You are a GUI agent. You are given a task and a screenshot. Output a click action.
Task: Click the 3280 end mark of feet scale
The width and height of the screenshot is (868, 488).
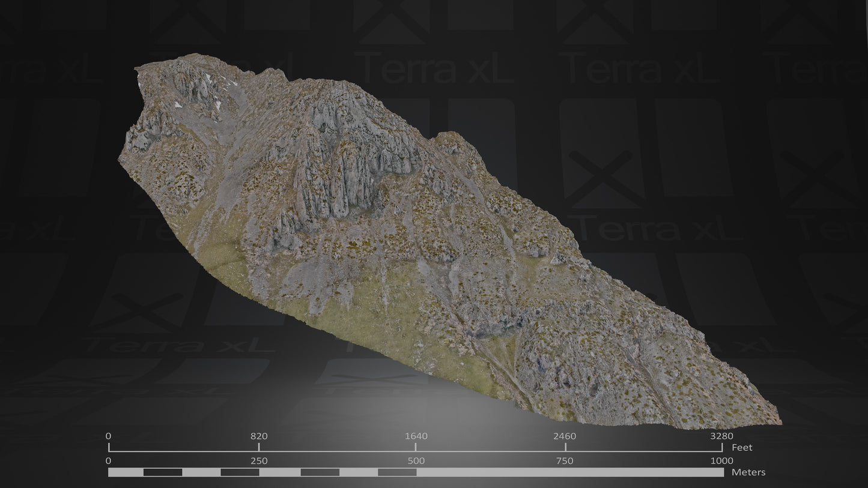click(721, 436)
